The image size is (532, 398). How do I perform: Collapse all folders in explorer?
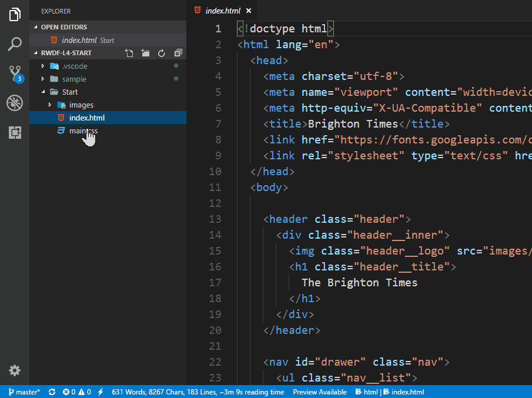coord(178,53)
